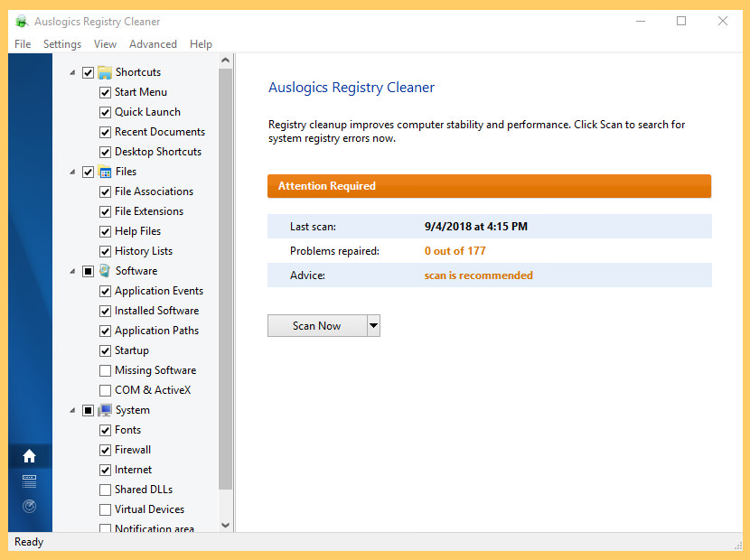Select the Shortcuts folder icon

point(105,72)
